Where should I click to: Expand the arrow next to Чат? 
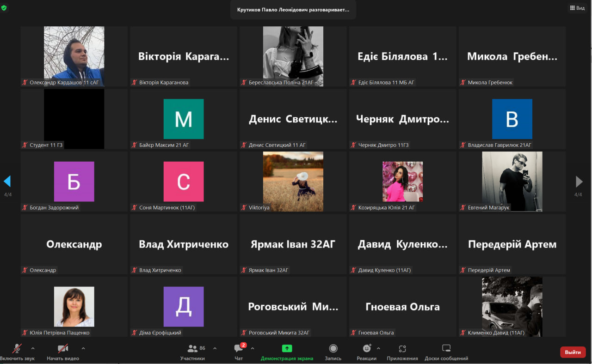[x=253, y=348]
